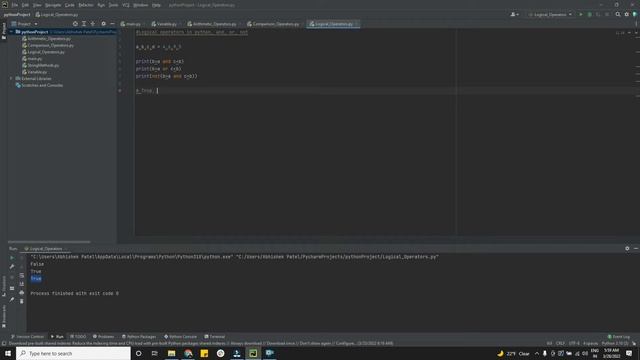Screen dimensions: 640x360
Task: Rerun program in Run panel
Action: [12, 258]
